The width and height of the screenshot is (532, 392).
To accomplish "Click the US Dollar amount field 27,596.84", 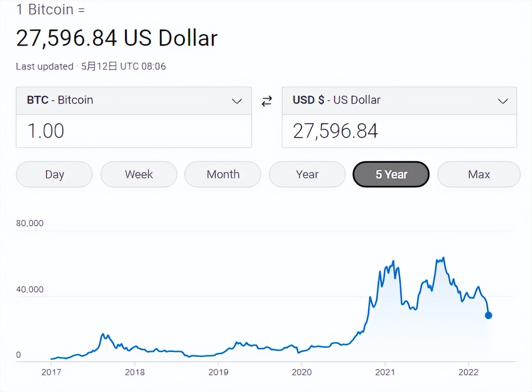I will point(399,131).
